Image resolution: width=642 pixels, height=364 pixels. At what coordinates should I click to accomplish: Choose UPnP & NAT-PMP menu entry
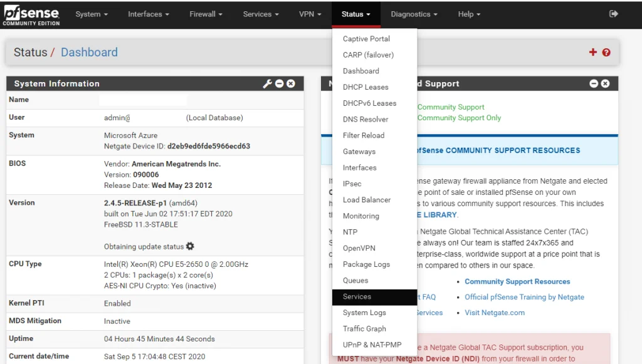(375, 345)
